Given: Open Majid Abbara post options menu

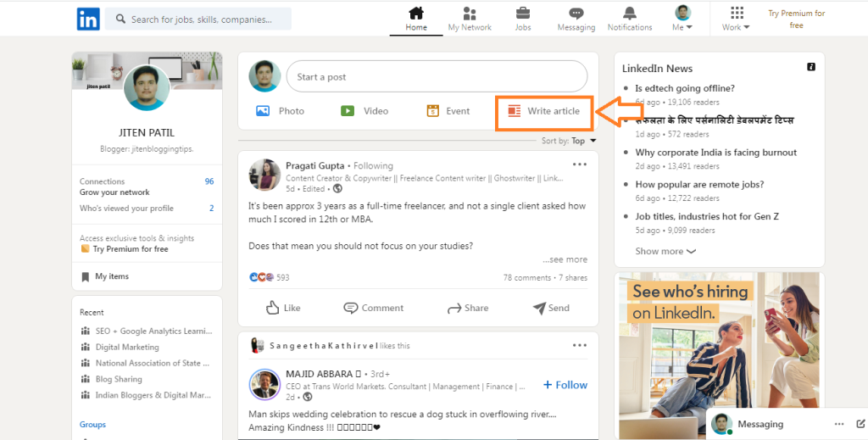Looking at the screenshot, I should (580, 345).
